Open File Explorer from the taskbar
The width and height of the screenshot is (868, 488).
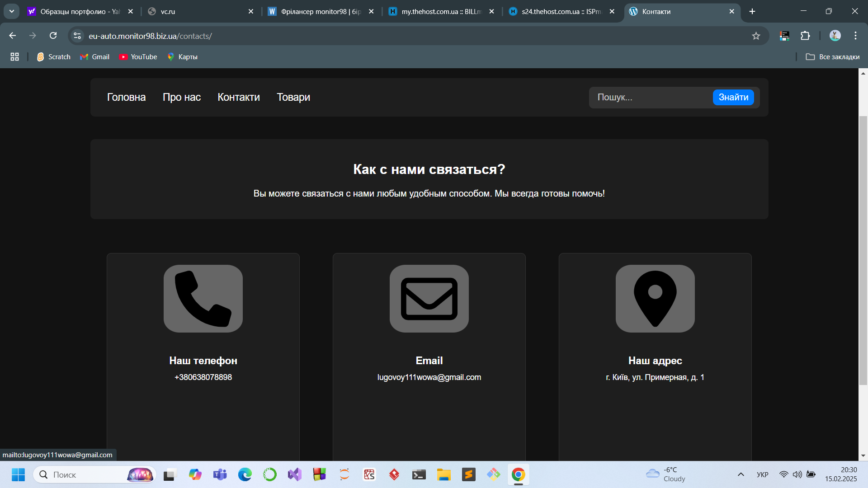[443, 474]
